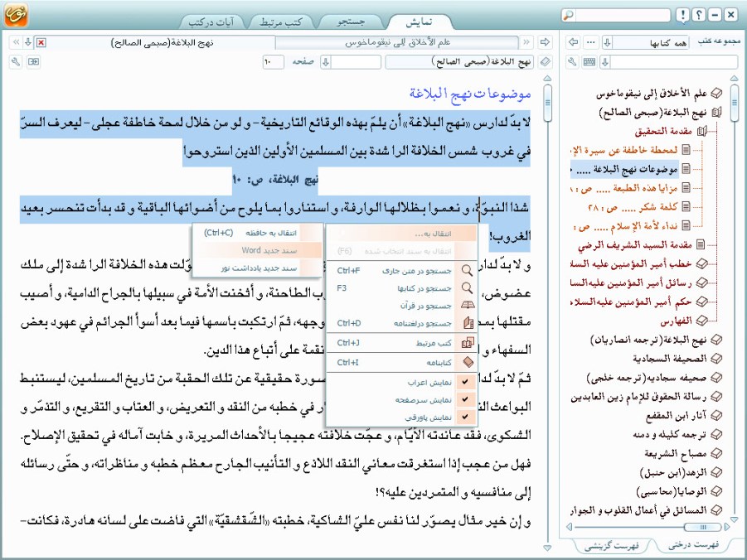Select کتابنامه in context menu

pyautogui.click(x=402, y=362)
